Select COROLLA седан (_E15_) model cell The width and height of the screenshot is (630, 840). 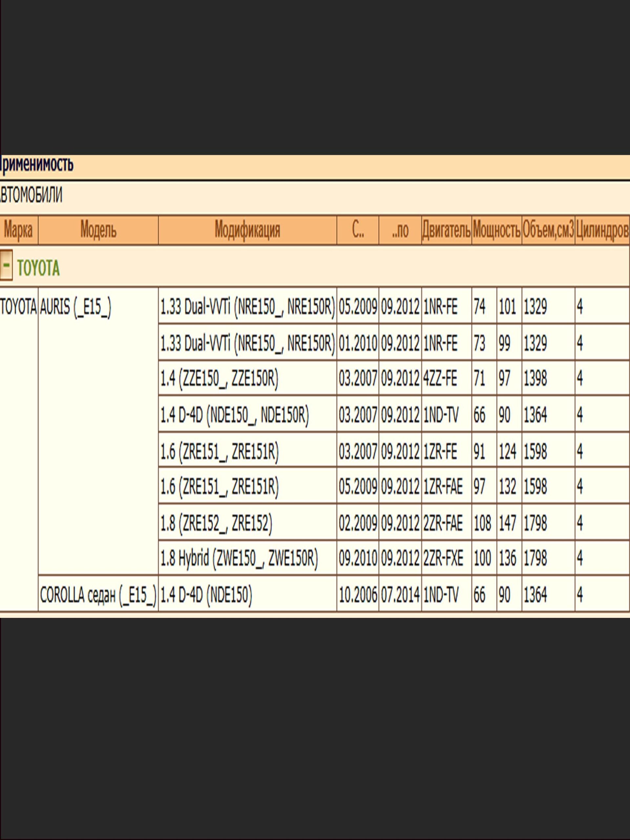point(98,595)
